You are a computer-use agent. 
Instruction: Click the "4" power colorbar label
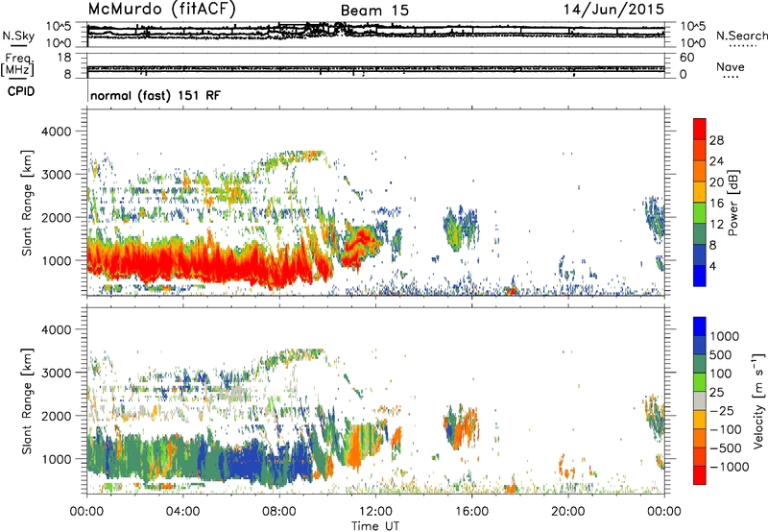click(713, 266)
